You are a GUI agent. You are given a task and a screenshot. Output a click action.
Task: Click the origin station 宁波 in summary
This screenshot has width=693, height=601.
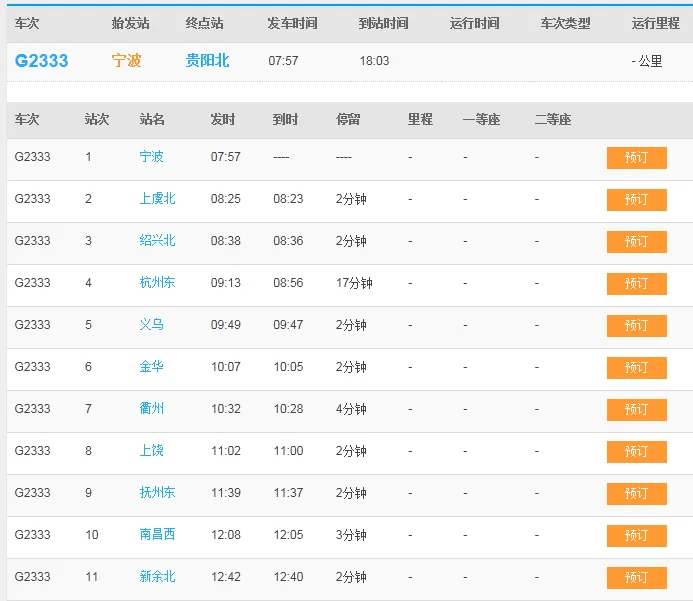[x=126, y=61]
